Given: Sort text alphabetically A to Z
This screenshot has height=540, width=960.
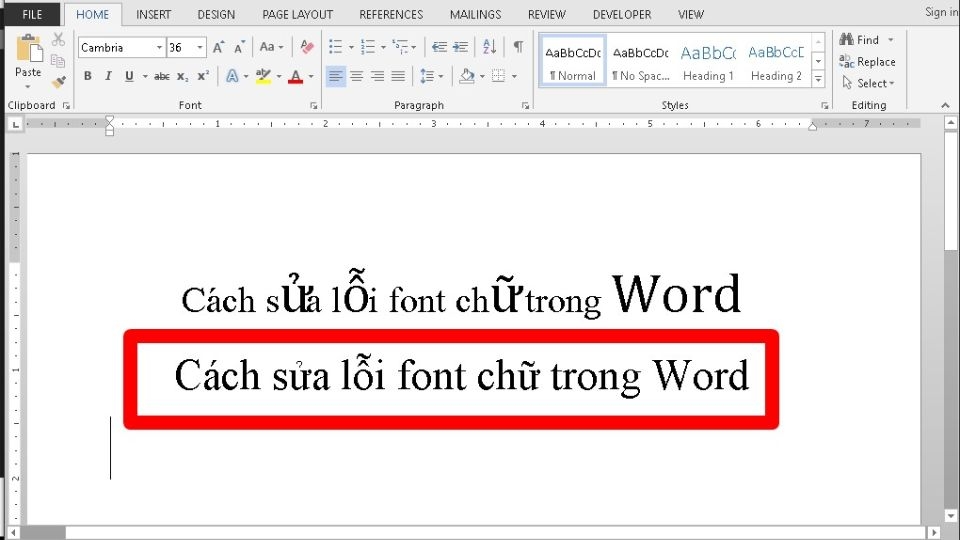Looking at the screenshot, I should [489, 47].
